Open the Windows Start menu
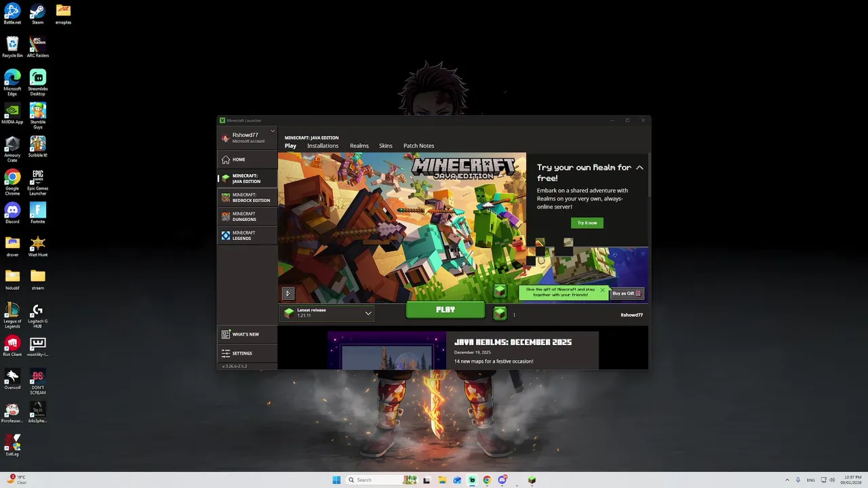This screenshot has width=868, height=488. (336, 480)
